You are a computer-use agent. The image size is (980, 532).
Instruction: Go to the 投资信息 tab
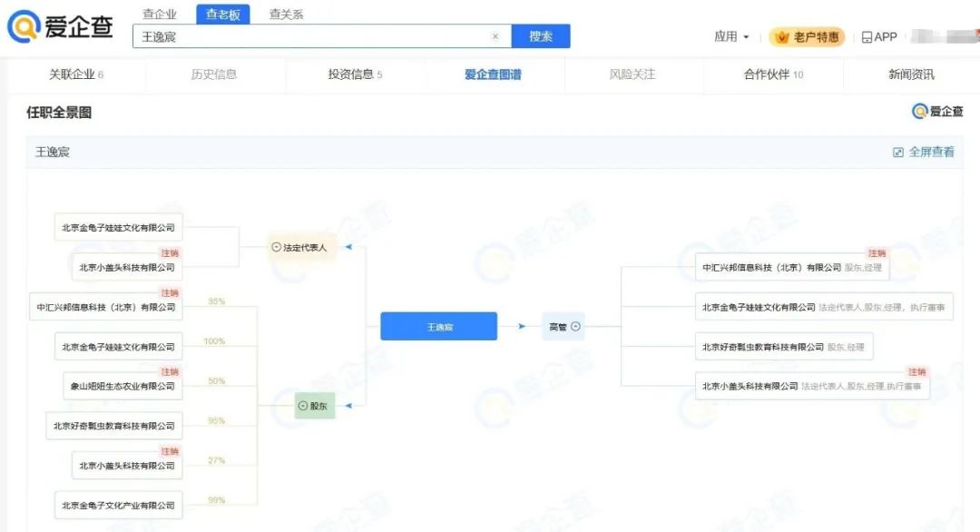355,74
